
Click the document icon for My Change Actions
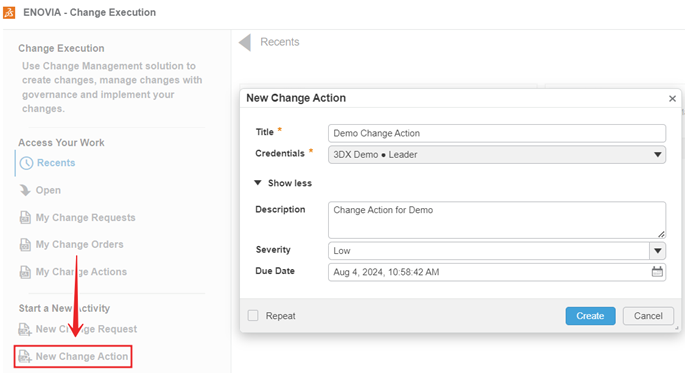pos(25,272)
